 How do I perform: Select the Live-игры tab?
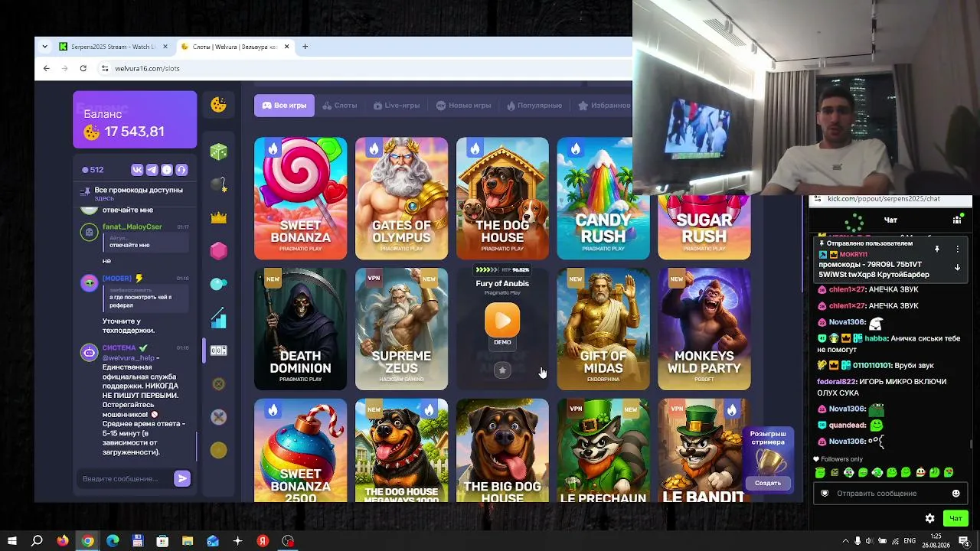click(396, 106)
